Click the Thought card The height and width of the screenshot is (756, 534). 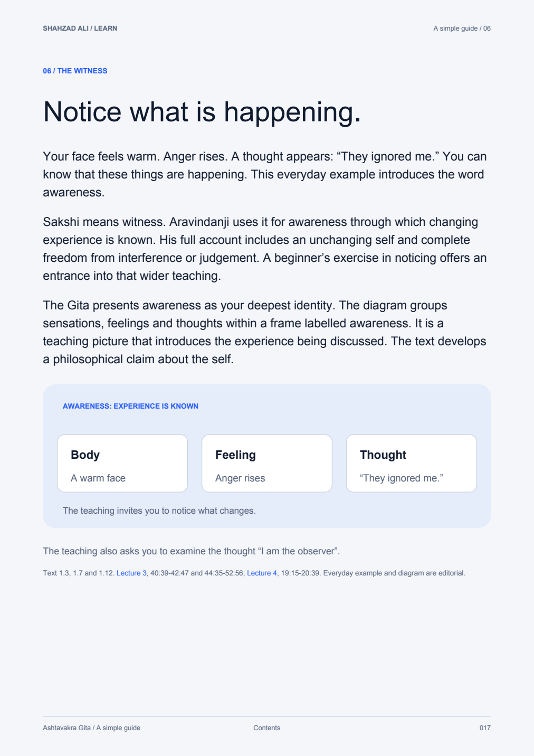click(x=412, y=464)
